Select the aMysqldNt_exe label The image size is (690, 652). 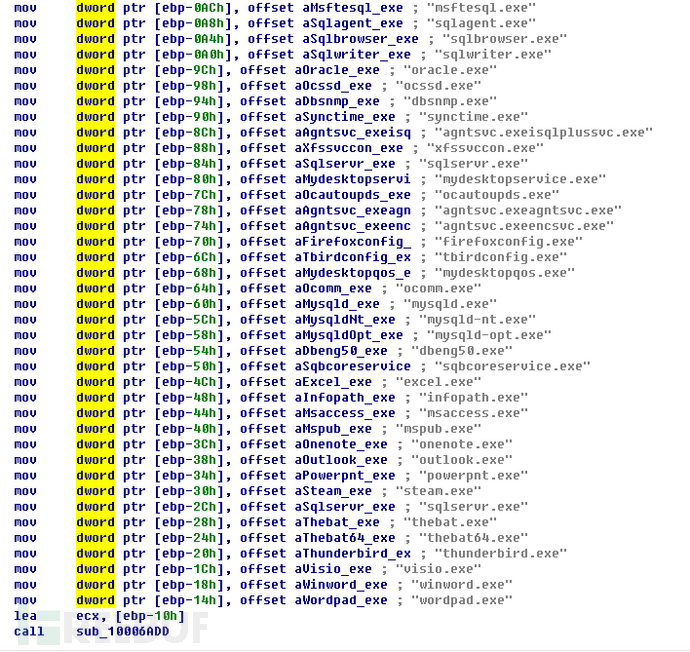tap(345, 320)
